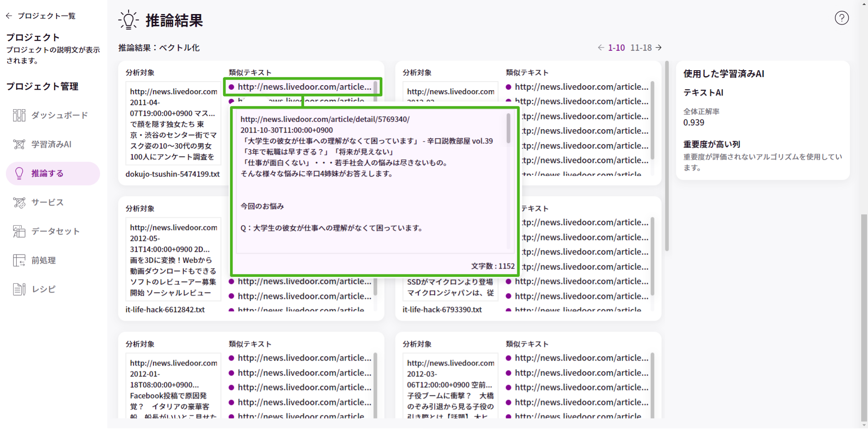Click the popup article text scrollbar
868x429 pixels.
508,128
